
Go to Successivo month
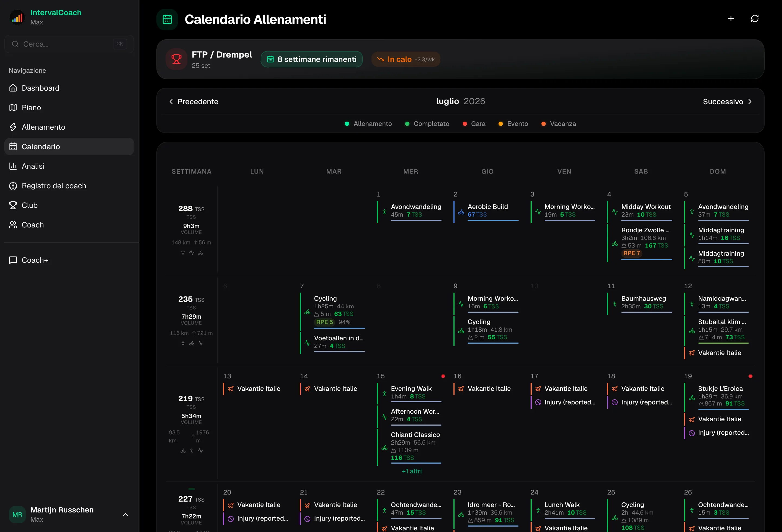pos(727,102)
